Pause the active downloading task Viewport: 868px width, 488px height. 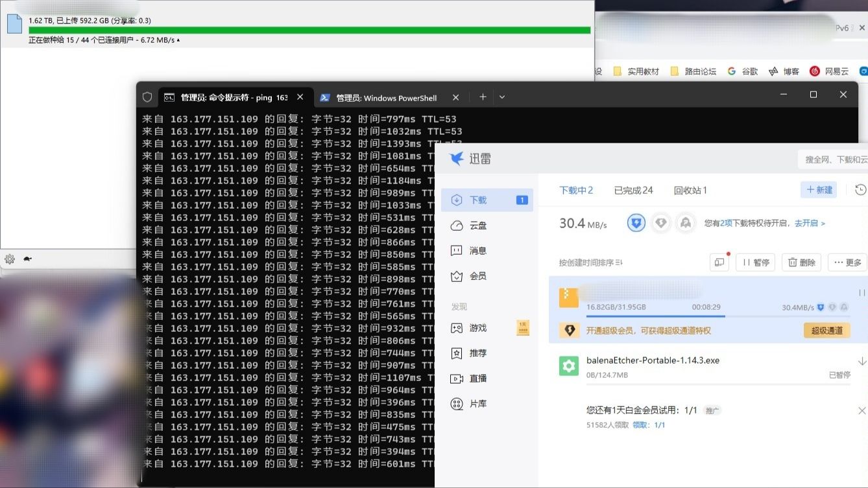[x=862, y=293]
